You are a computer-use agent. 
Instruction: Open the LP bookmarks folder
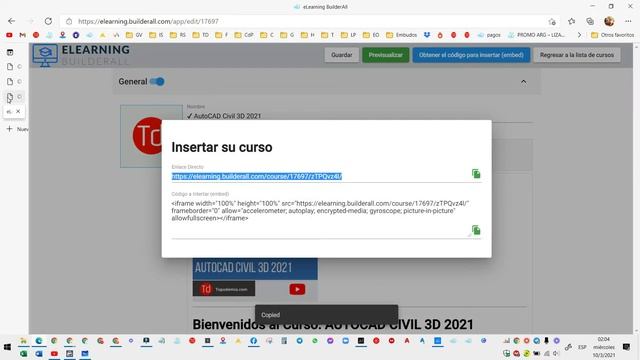click(348, 35)
